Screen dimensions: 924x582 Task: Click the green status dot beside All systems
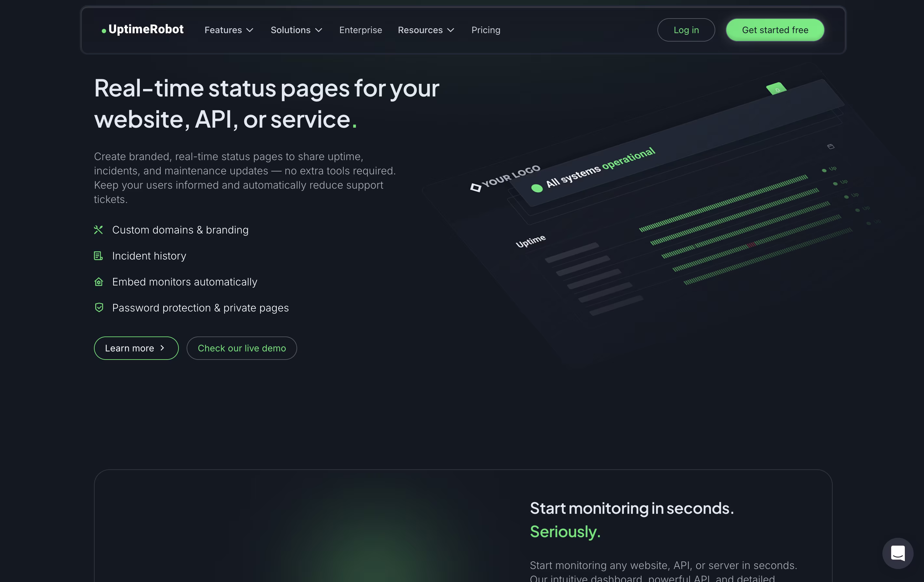coord(537,188)
